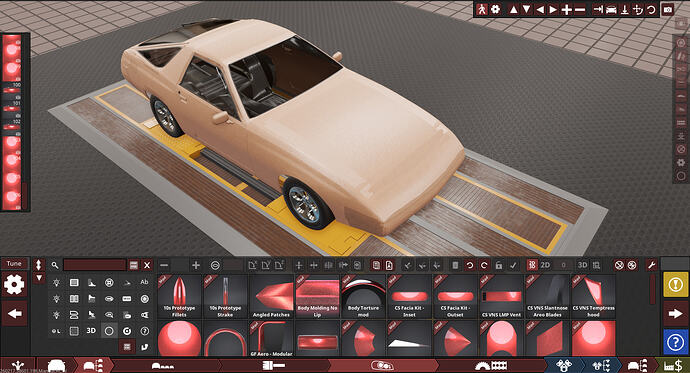The height and width of the screenshot is (373, 690).
Task: Select the wheel circle category icon
Action: click(x=109, y=282)
